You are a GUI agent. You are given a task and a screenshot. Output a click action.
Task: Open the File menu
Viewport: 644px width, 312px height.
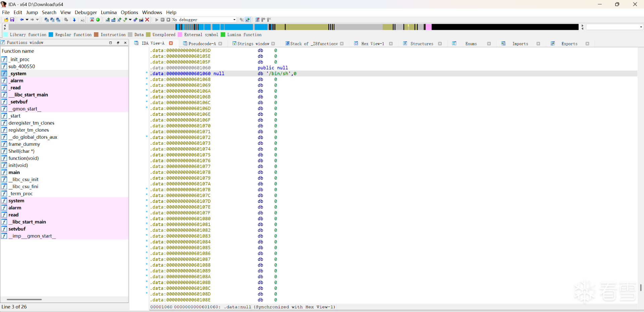[6, 12]
